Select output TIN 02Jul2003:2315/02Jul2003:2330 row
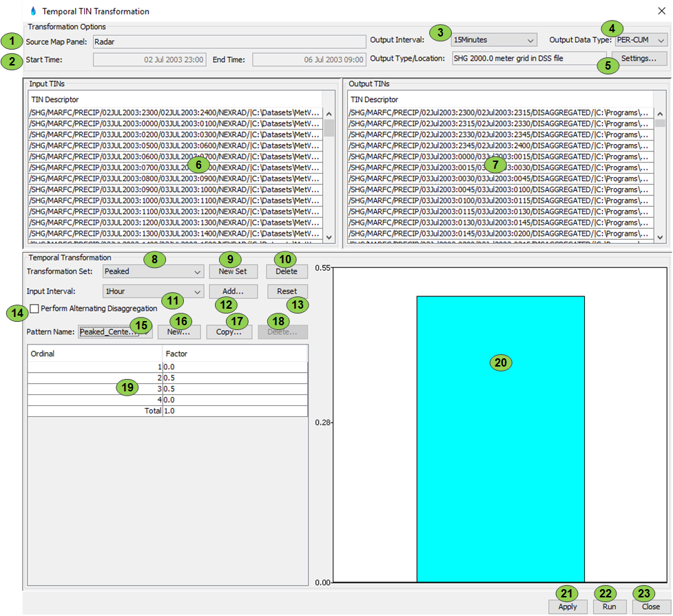This screenshot has height=616, width=673. pos(501,123)
